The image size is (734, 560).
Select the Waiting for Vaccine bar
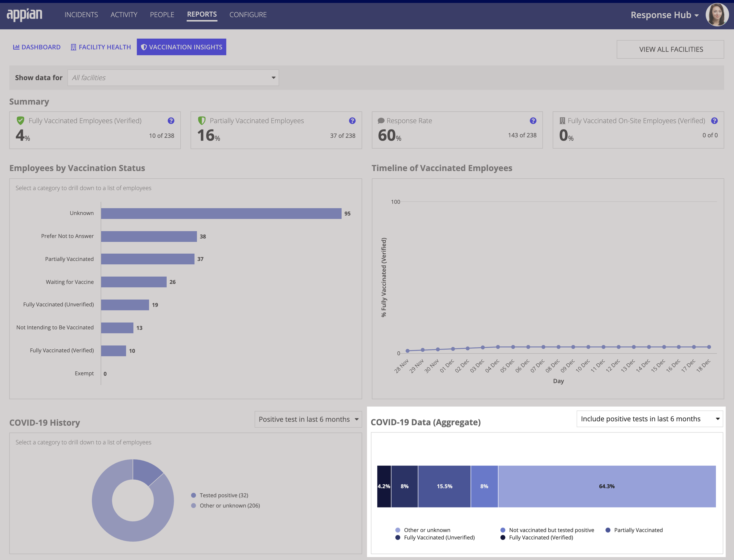coord(134,282)
